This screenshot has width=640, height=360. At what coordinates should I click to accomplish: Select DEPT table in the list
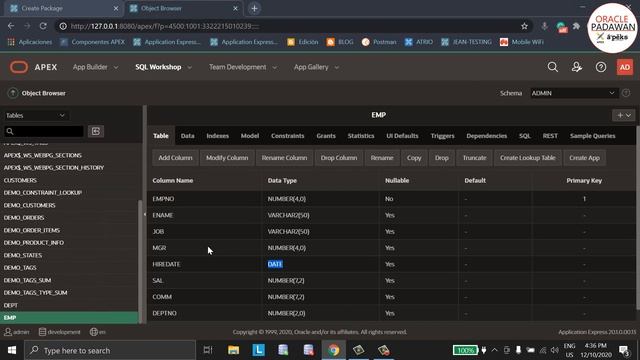coord(11,305)
